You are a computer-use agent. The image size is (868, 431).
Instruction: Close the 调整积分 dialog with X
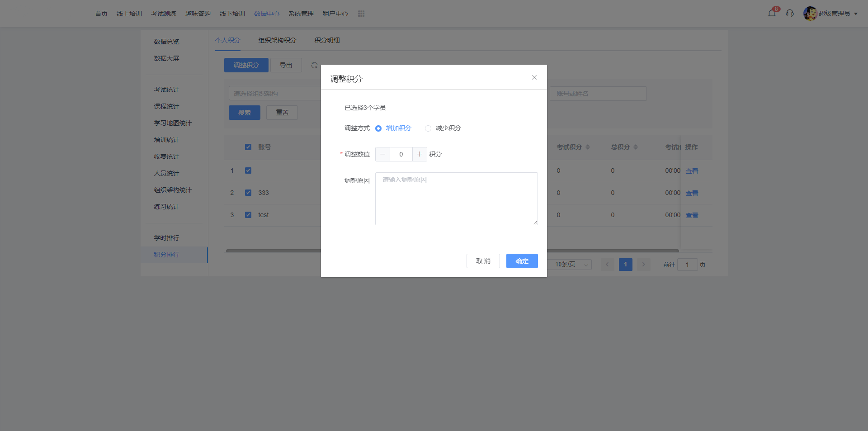(x=534, y=77)
